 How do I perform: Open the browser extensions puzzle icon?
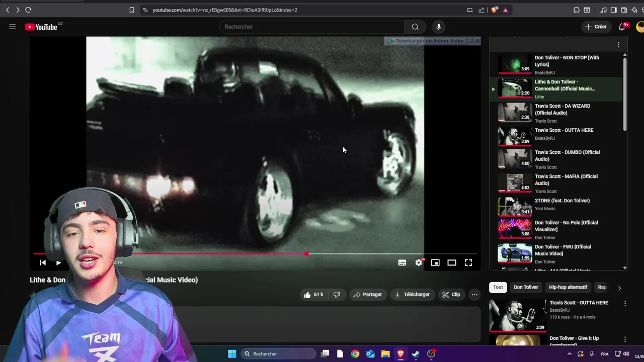(577, 10)
